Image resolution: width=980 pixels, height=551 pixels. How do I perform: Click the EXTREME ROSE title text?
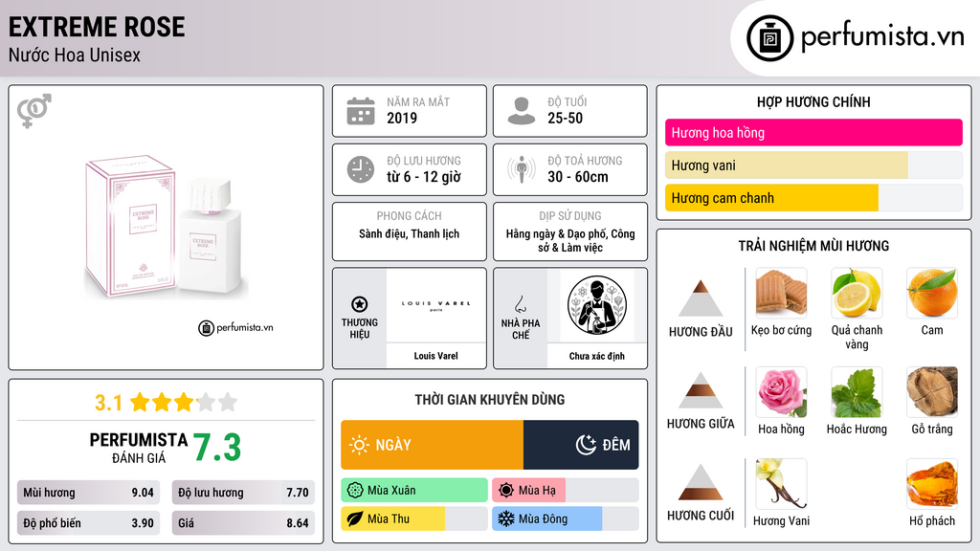pos(97,27)
